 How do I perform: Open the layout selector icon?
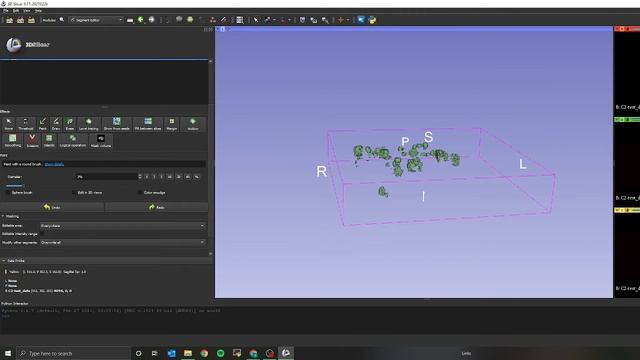pyautogui.click(x=240, y=20)
